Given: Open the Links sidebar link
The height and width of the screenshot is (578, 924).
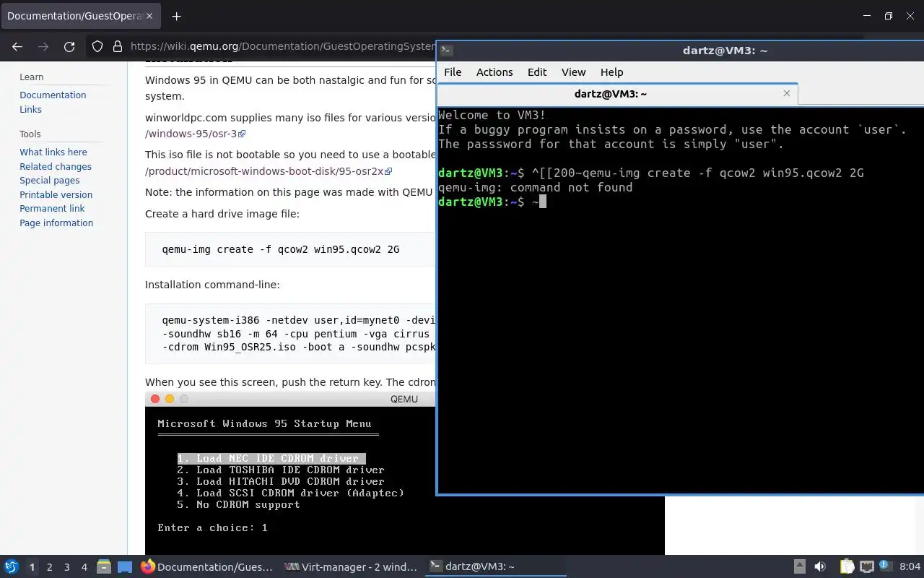Looking at the screenshot, I should [x=30, y=109].
